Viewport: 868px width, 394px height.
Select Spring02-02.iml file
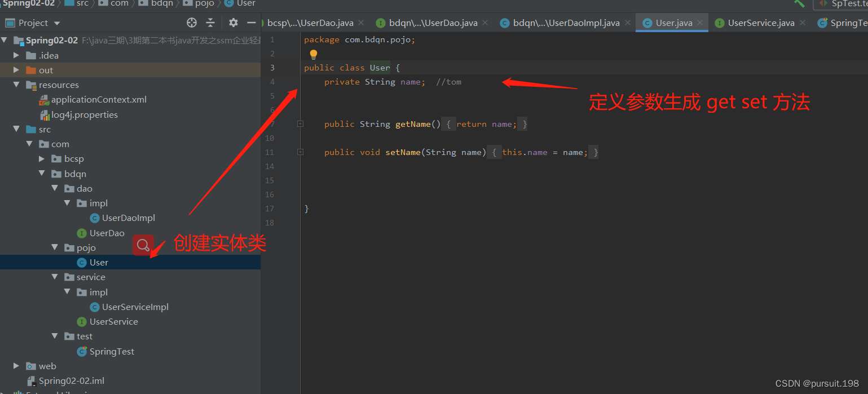(72, 380)
